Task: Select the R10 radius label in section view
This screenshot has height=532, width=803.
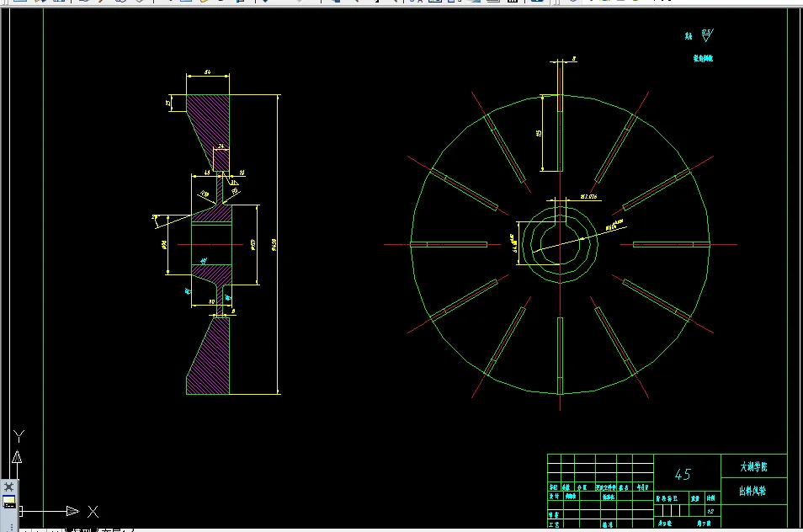Action: pyautogui.click(x=205, y=194)
